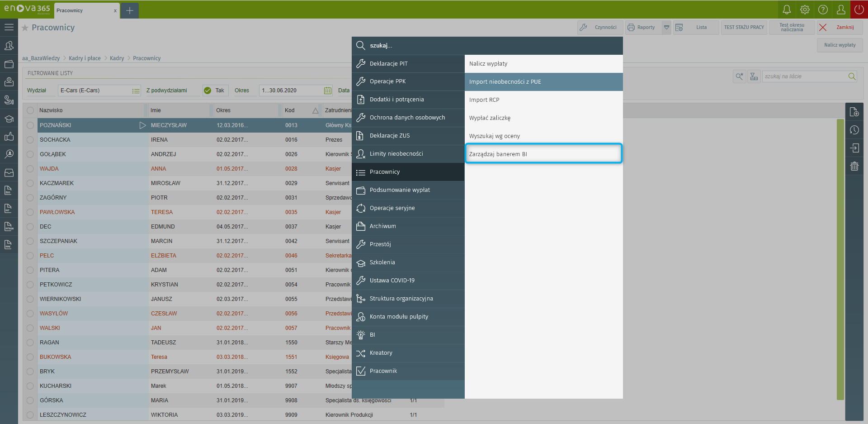Click the trash delete icon in right sidebar

(x=854, y=166)
